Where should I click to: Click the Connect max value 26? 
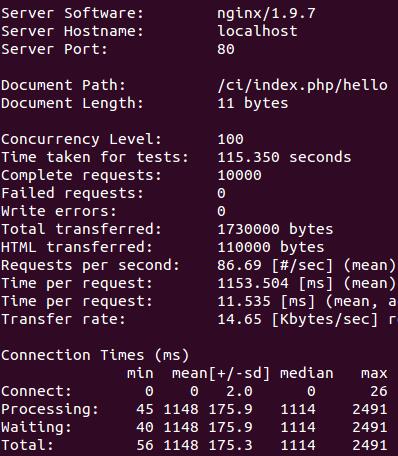(379, 391)
